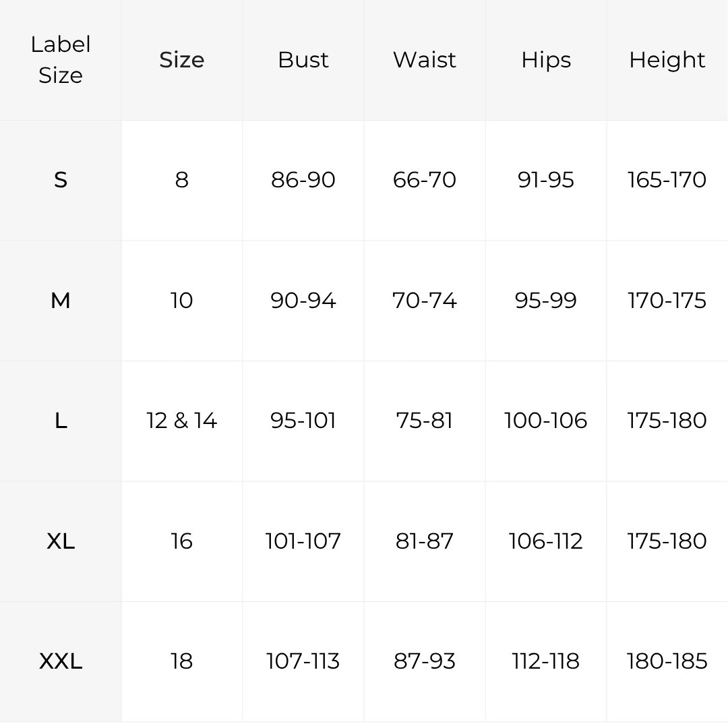Click waist measurement 70-74

pyautogui.click(x=425, y=301)
